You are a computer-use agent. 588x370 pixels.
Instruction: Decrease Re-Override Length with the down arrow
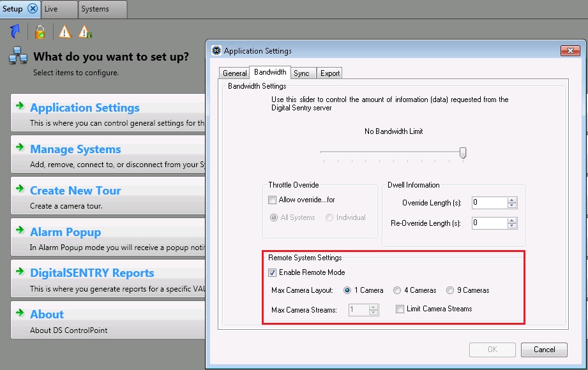tap(512, 226)
